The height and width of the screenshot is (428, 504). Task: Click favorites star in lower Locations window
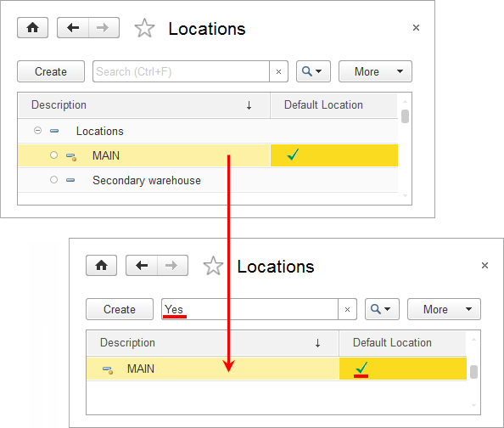click(213, 266)
